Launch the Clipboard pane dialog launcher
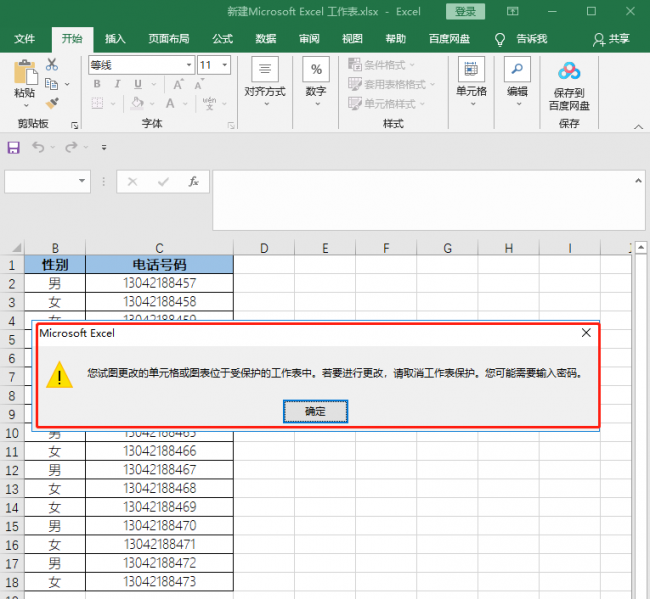 tap(75, 125)
